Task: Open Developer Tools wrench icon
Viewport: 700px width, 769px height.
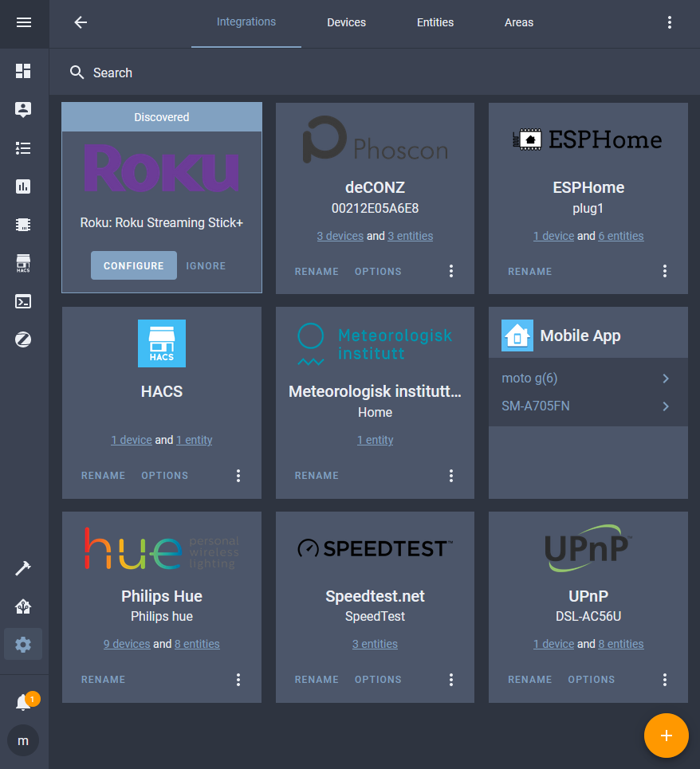Action: (x=23, y=567)
